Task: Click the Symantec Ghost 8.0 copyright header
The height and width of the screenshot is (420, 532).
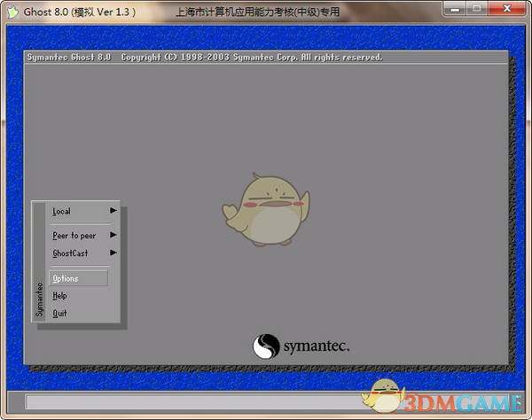Action: [204, 58]
